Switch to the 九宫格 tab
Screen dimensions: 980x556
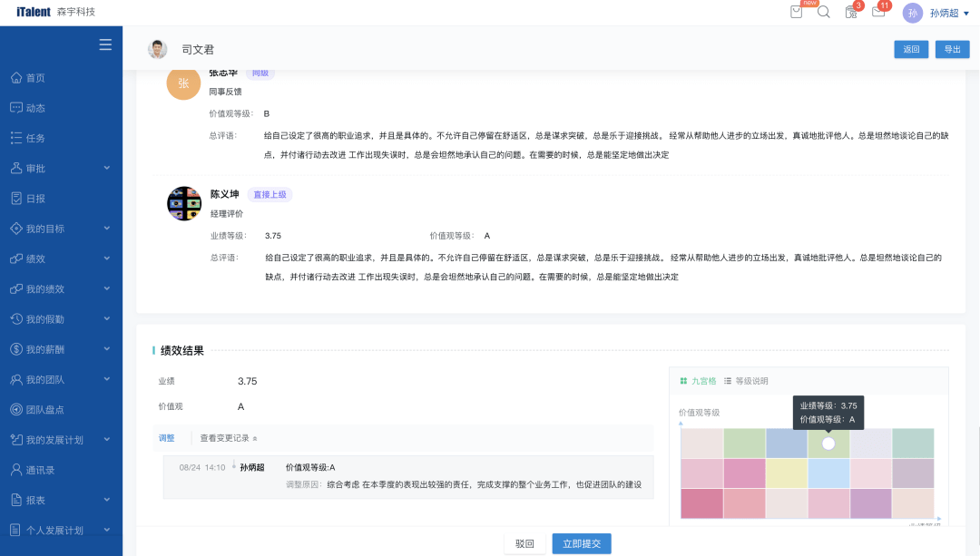click(698, 381)
